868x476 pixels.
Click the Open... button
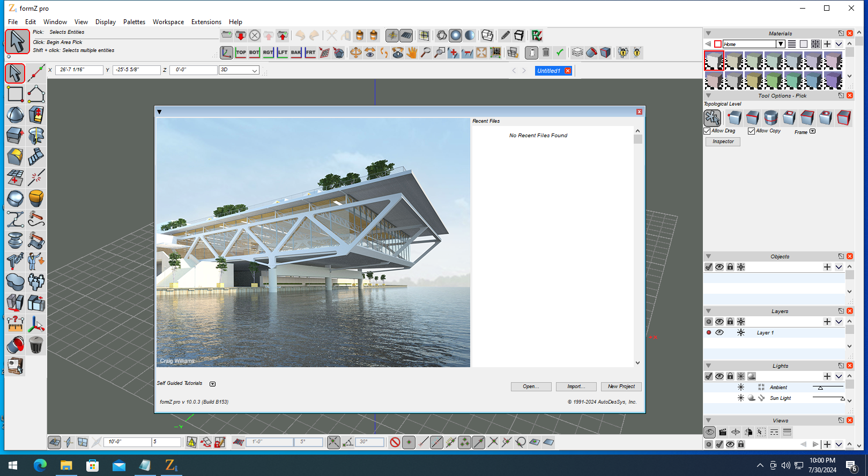(531, 386)
